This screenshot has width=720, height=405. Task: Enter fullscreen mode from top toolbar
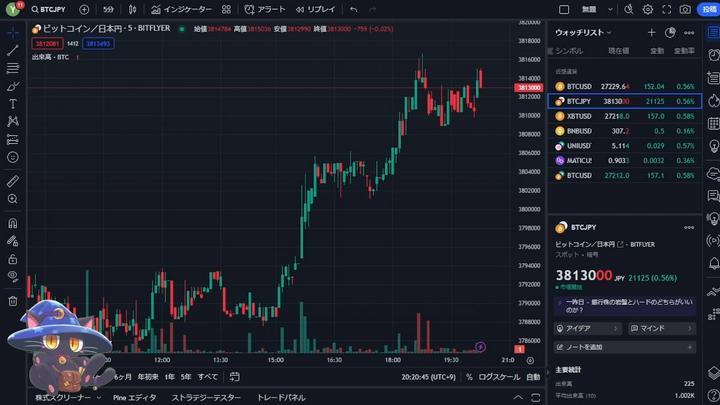(666, 9)
